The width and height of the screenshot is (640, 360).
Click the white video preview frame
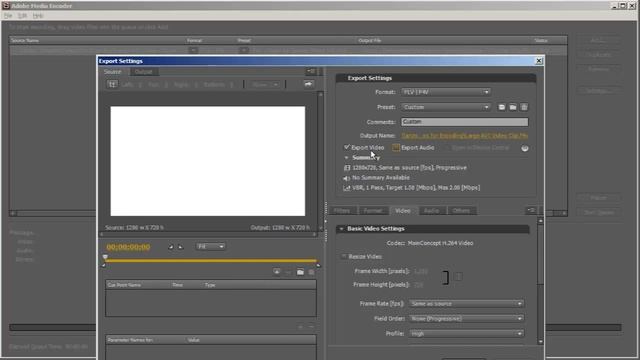tap(208, 161)
